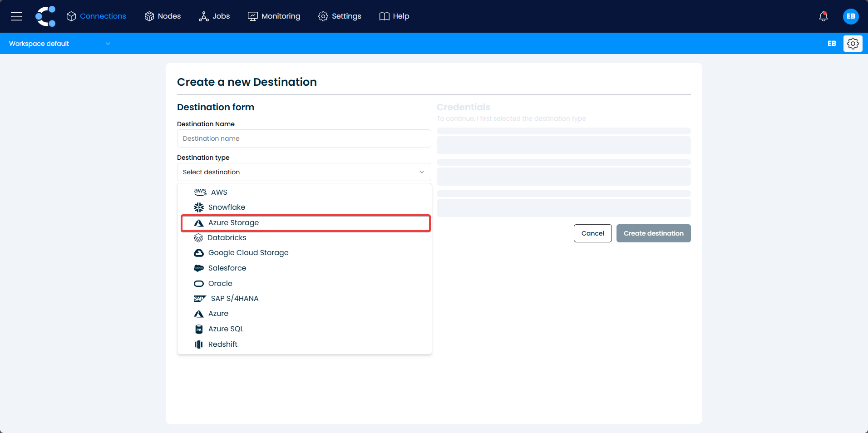The width and height of the screenshot is (868, 433).
Task: Click the Redshift destination icon
Action: (x=198, y=344)
